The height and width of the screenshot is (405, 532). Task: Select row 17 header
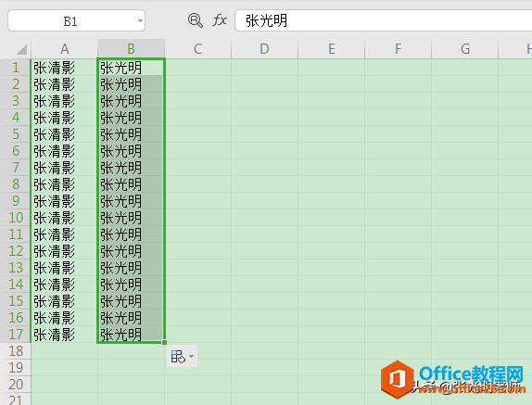pos(16,335)
